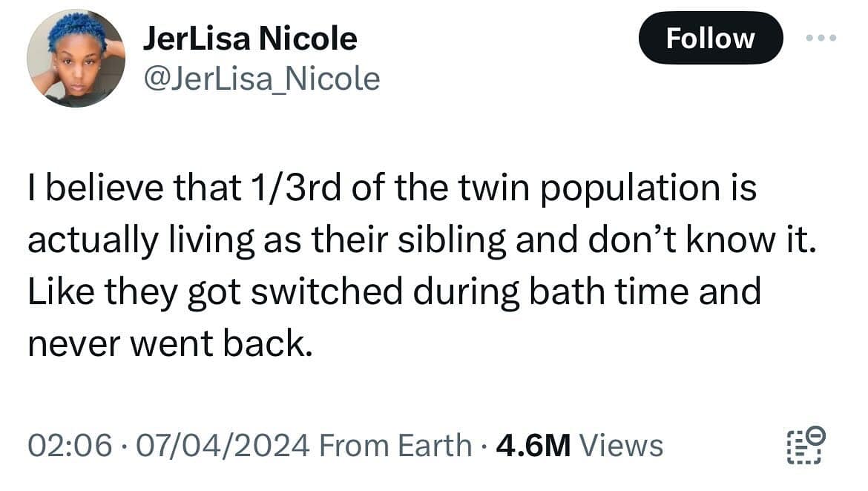
Task: Click the word 'Views' in the footer
Action: [x=620, y=446]
